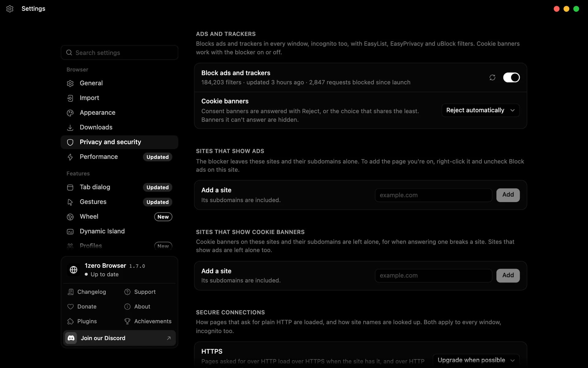Click the Search settings field
588x368 pixels.
119,52
